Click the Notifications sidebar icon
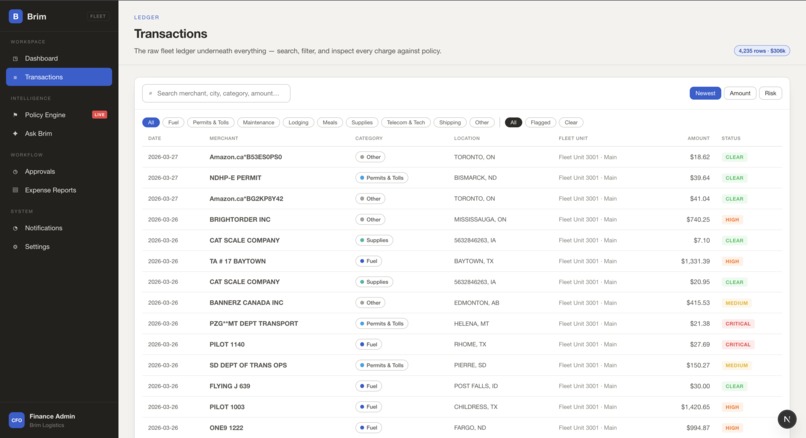 click(15, 228)
